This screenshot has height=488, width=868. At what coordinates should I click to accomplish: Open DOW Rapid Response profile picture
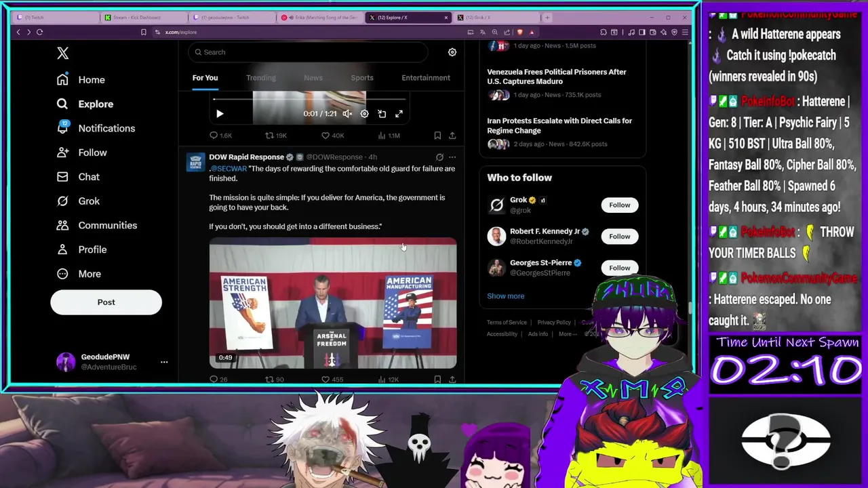pos(195,163)
